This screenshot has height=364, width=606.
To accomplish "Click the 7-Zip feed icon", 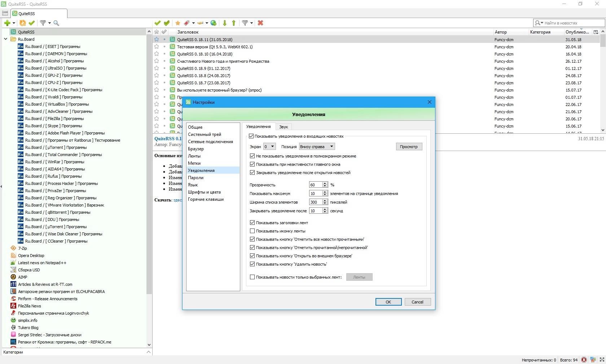I will coord(13,248).
